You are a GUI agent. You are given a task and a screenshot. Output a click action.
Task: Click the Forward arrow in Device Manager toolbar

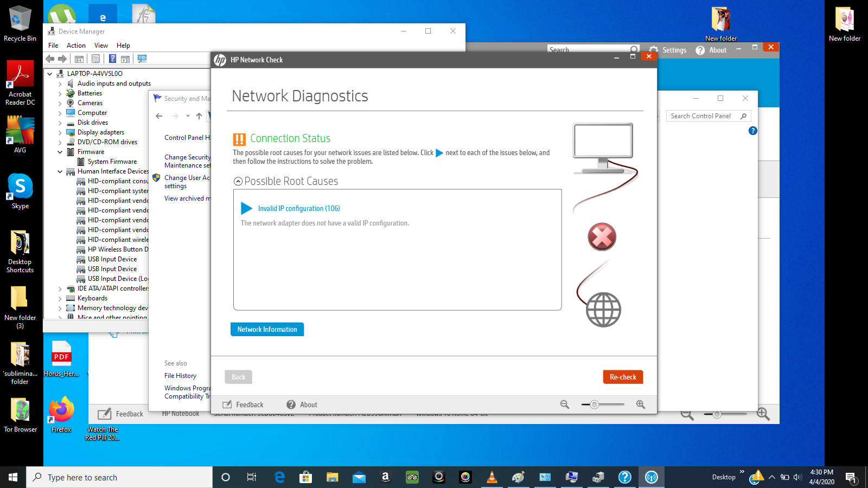pos(62,59)
